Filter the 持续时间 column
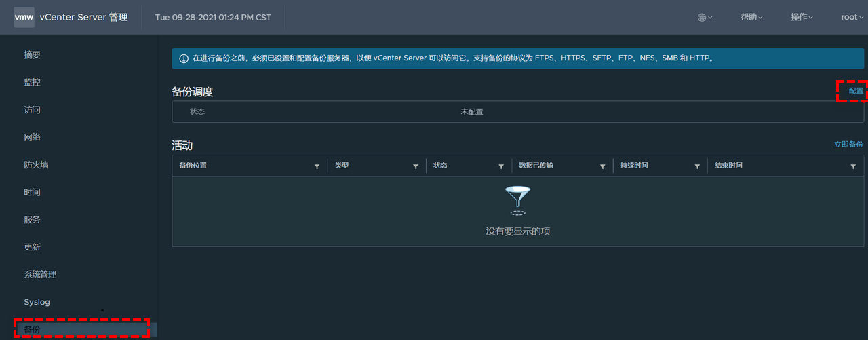868x340 pixels. pos(697,166)
